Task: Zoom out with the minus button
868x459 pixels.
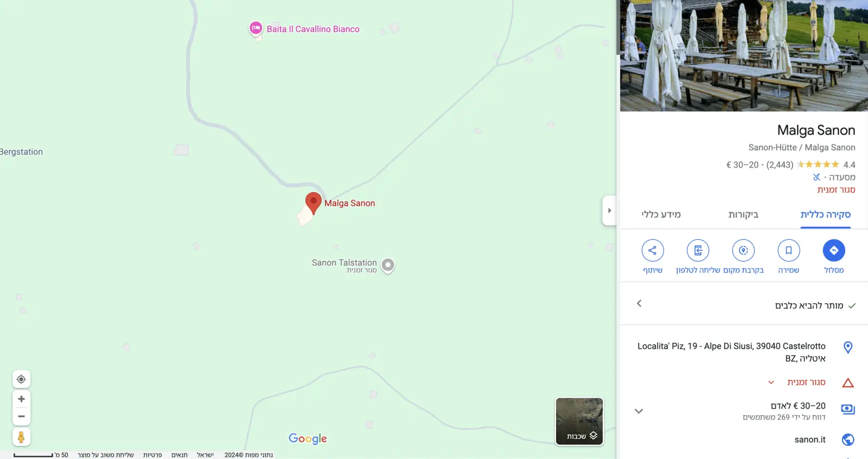Action: click(x=21, y=416)
